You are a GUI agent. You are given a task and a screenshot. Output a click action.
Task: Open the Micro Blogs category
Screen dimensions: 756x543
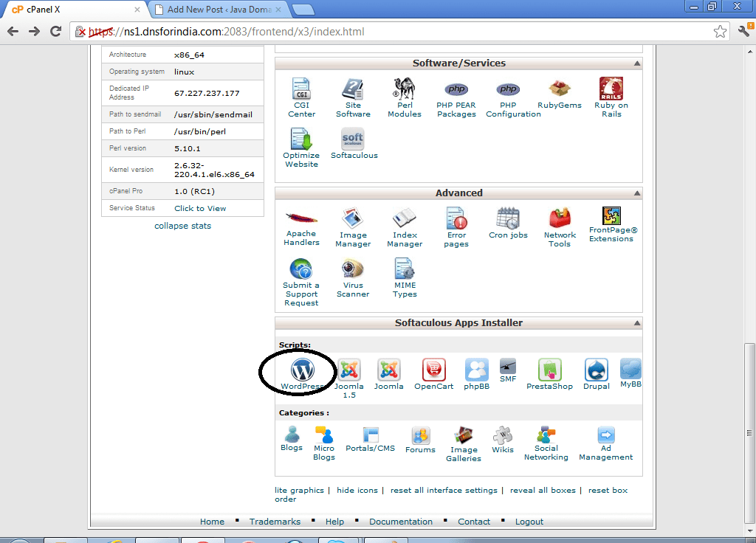point(324,443)
